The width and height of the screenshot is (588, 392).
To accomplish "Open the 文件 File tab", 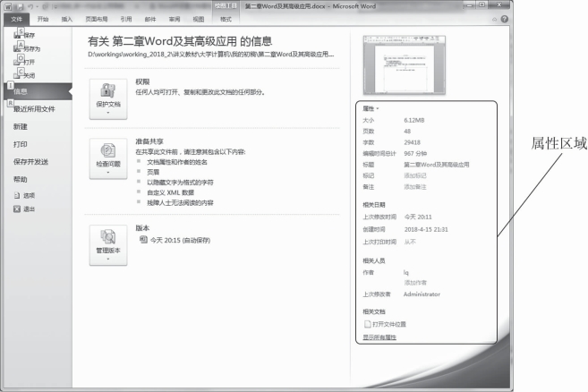I will coord(16,19).
